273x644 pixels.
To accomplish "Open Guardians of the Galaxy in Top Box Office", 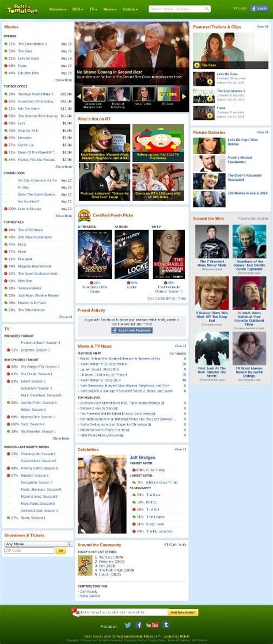I will pyautogui.click(x=36, y=101).
